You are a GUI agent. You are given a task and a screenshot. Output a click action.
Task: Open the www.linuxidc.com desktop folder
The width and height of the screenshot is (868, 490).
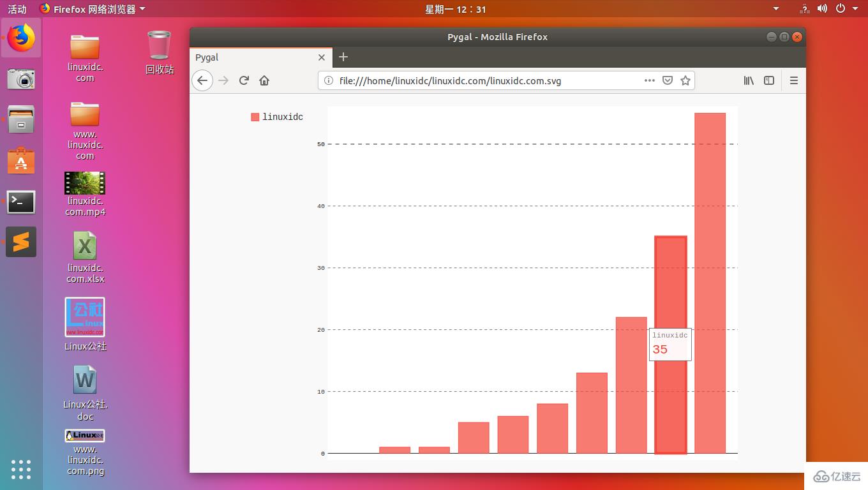point(85,130)
